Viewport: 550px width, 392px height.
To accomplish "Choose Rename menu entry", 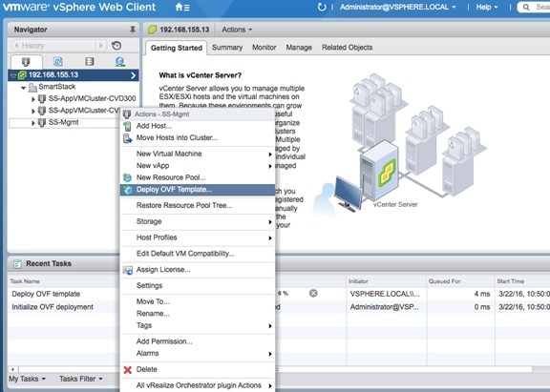I will [x=198, y=314].
